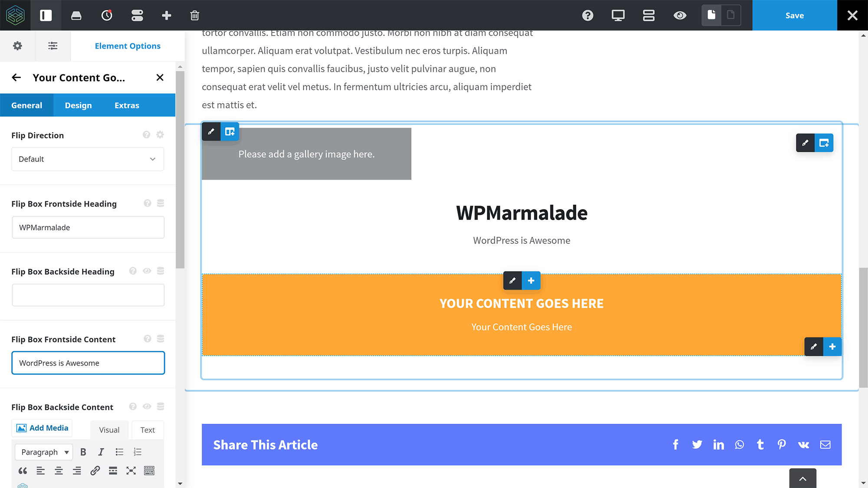Screen dimensions: 868x488
Task: Expand the Paragraph format dropdown
Action: [x=44, y=452]
